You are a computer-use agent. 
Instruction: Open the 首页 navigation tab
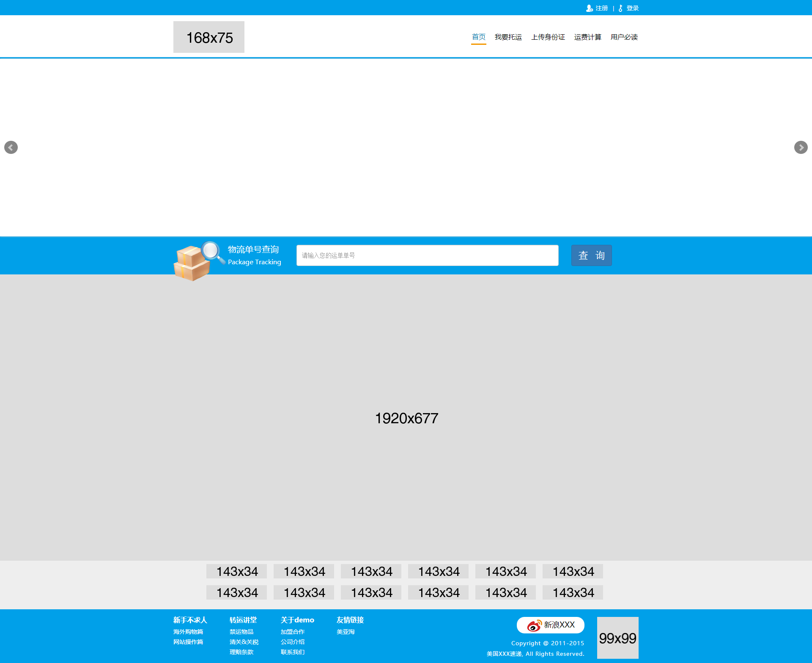pos(479,37)
